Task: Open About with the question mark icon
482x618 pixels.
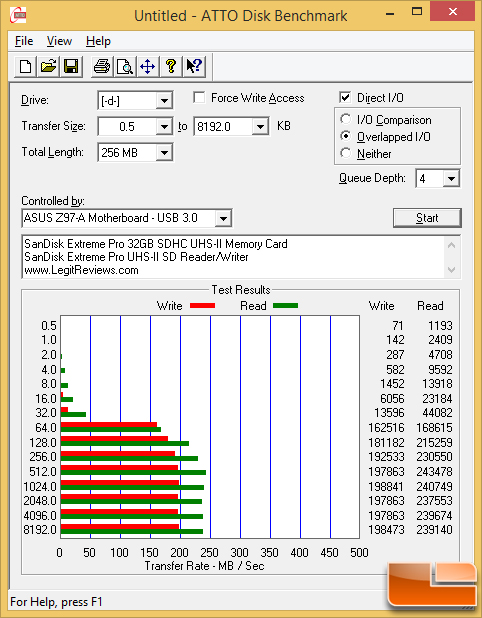Action: (x=171, y=66)
